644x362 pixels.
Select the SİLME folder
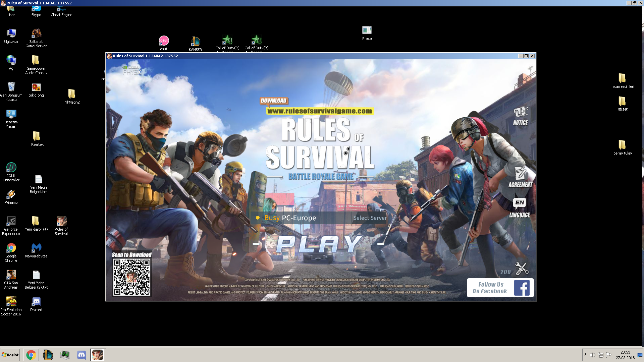coord(623,104)
